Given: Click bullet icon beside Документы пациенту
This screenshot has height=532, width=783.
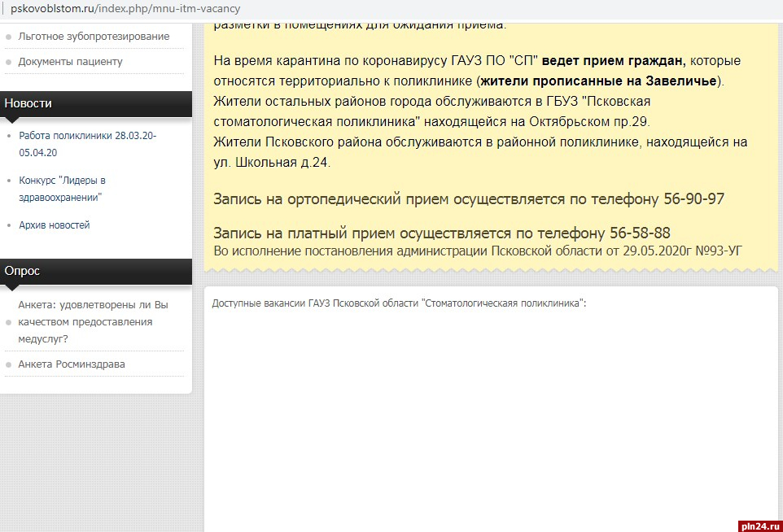Looking at the screenshot, I should (9, 62).
